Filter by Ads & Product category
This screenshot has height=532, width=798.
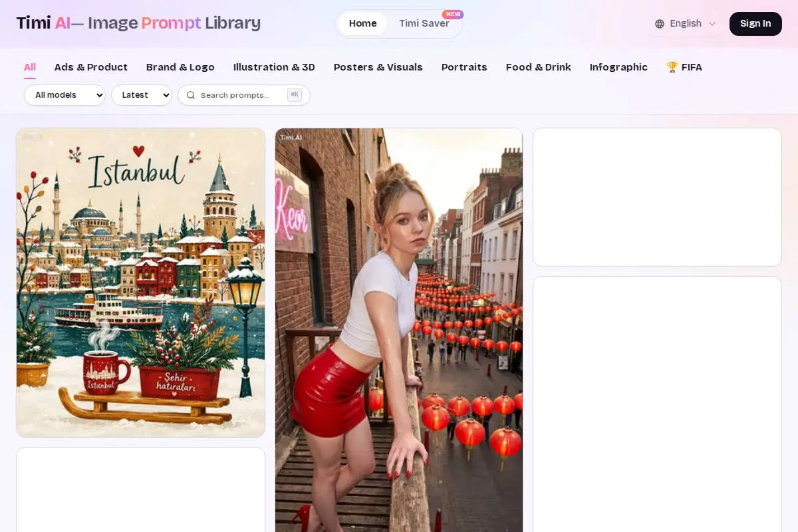tap(91, 67)
